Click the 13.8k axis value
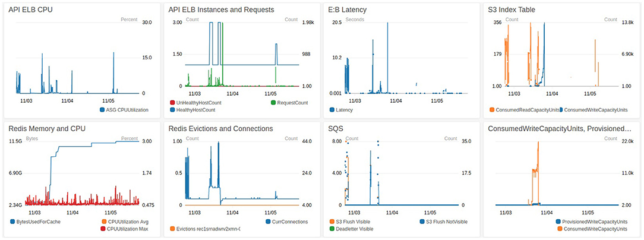The width and height of the screenshot is (644, 240). [x=629, y=22]
